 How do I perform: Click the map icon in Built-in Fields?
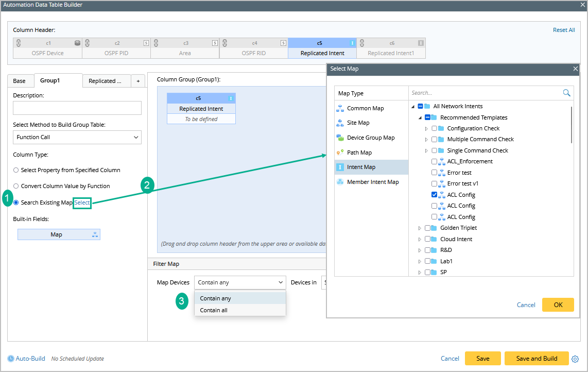(95, 234)
